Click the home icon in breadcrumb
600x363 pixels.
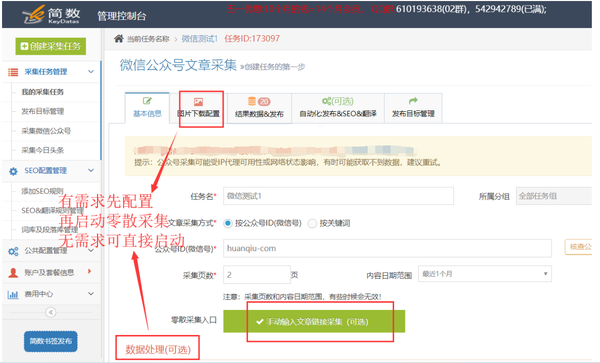pos(119,38)
